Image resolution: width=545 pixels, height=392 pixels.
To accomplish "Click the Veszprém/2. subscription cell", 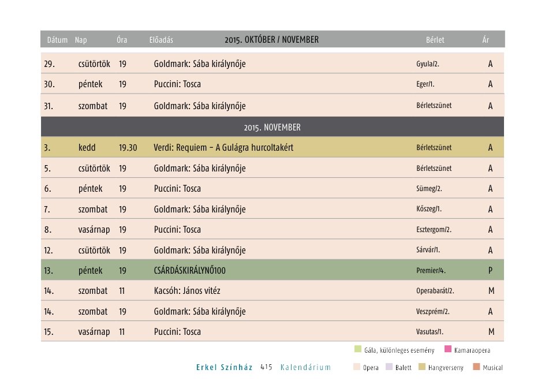I will [433, 311].
